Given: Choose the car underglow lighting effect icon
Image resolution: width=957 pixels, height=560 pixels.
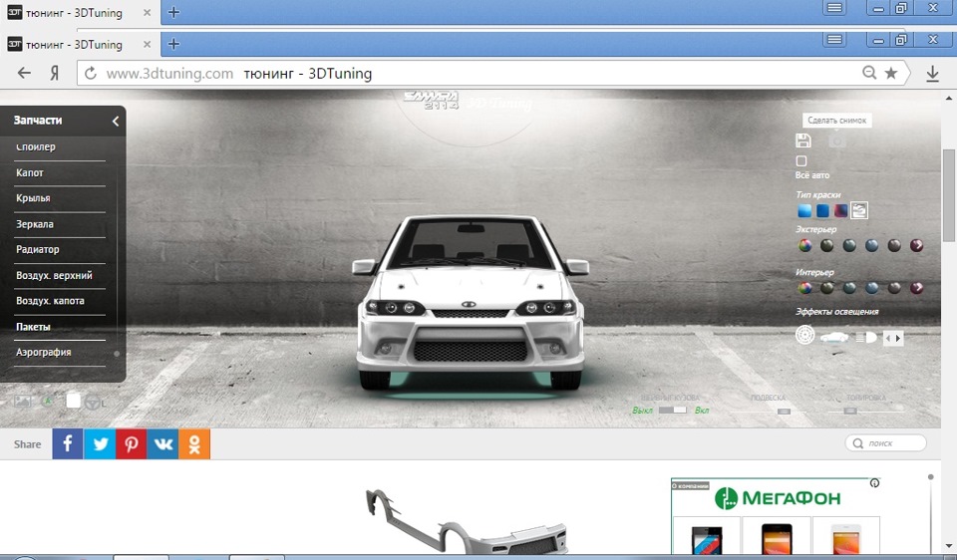Looking at the screenshot, I should click(x=834, y=337).
